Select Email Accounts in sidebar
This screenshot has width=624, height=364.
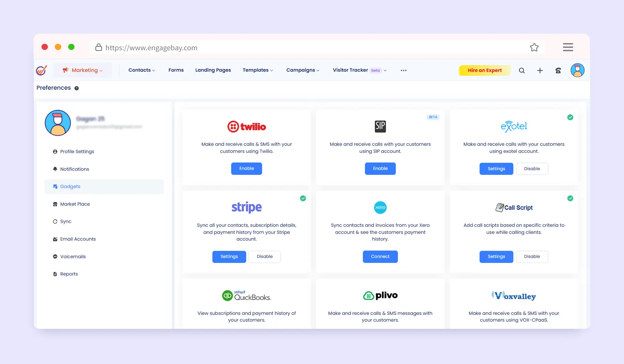(78, 239)
